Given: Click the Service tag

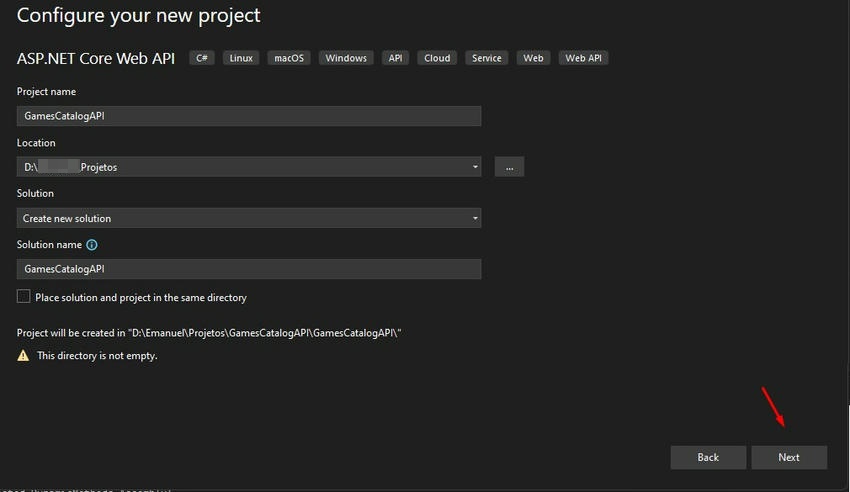Looking at the screenshot, I should coord(486,58).
